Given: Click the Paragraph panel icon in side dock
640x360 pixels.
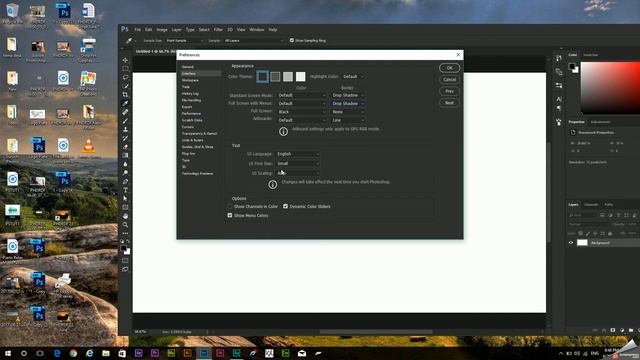Looking at the screenshot, I should 559,109.
